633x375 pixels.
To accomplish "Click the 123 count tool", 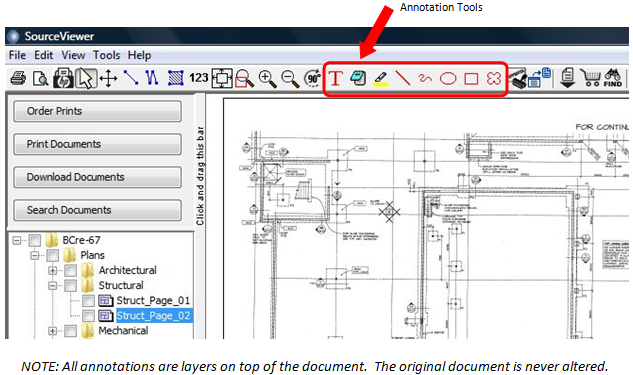I will (199, 78).
